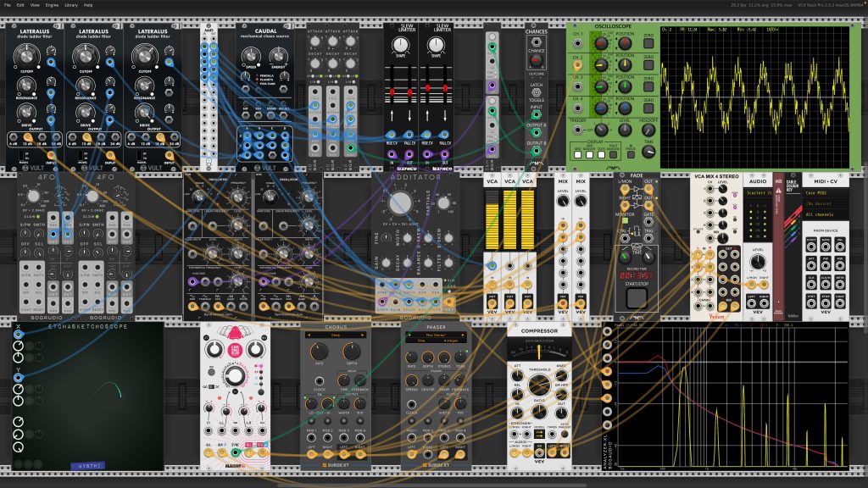Open the All channels MIDI dropdown

pos(825,214)
